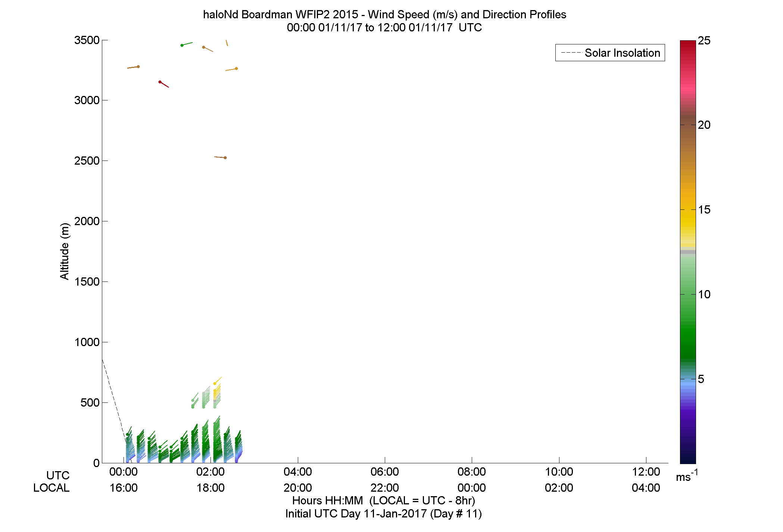783x532 pixels.
Task: Click the 3000 altitude tick label
Action: (x=87, y=100)
